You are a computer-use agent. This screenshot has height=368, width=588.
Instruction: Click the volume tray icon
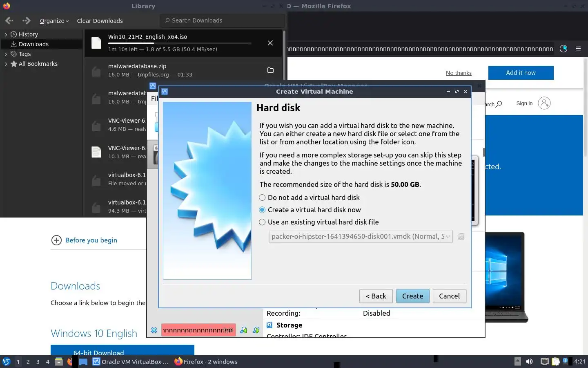point(529,361)
